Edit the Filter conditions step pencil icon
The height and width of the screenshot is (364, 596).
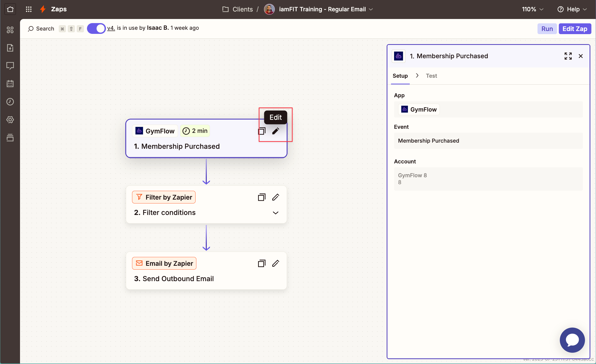tap(276, 197)
